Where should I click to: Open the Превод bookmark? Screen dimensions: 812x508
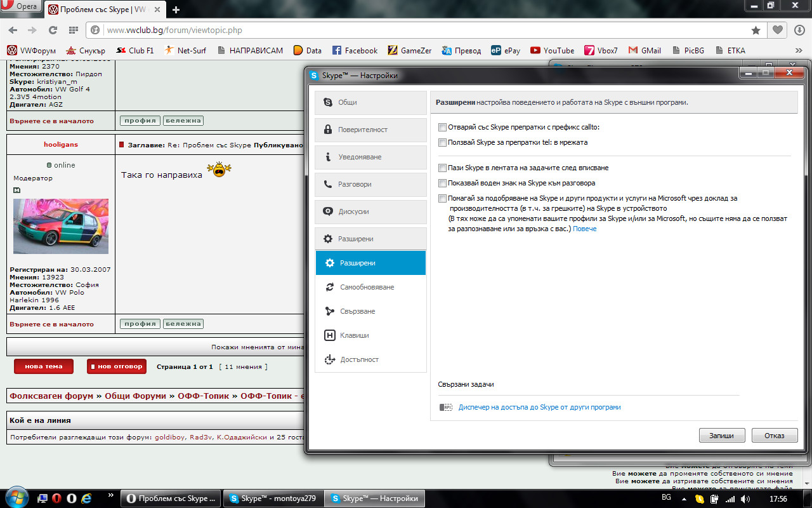(x=462, y=50)
